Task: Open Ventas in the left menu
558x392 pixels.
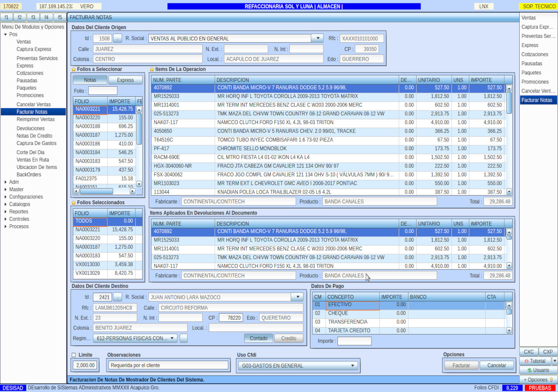Action: tap(24, 42)
